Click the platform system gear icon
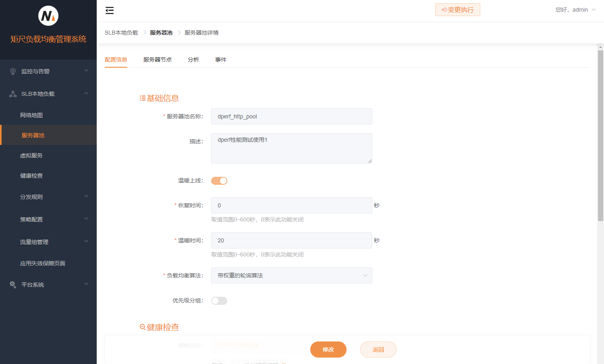The height and width of the screenshot is (364, 604). [x=13, y=285]
